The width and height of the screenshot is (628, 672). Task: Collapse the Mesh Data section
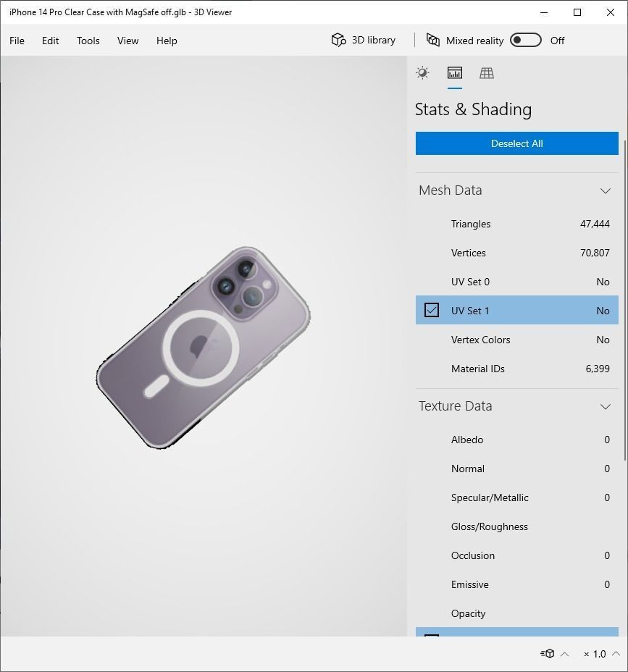point(606,190)
